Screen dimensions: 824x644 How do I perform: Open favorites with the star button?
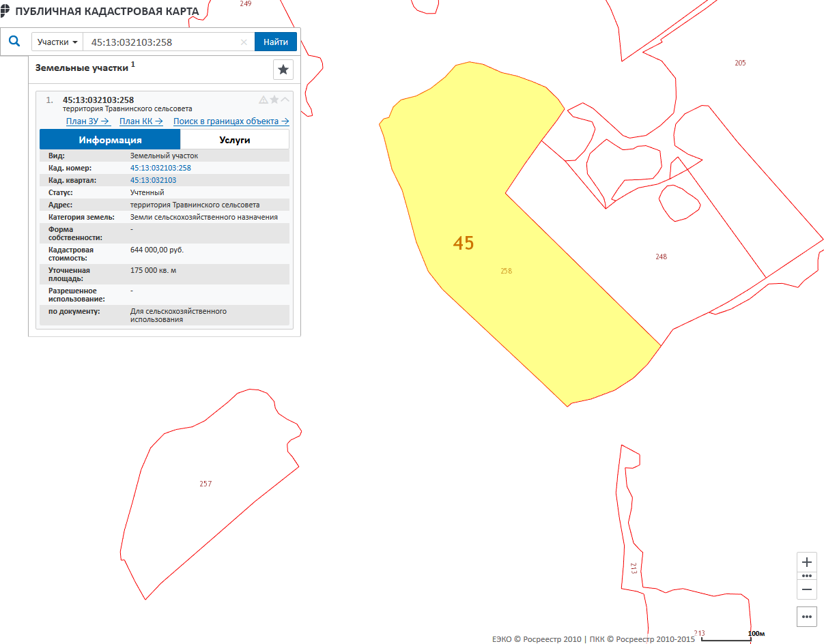(x=283, y=70)
